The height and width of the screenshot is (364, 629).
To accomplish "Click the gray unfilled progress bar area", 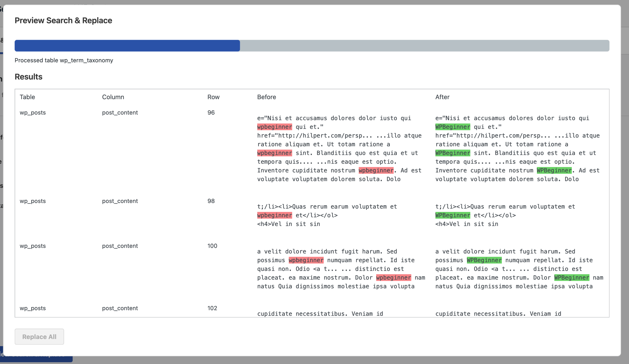I will tap(424, 46).
